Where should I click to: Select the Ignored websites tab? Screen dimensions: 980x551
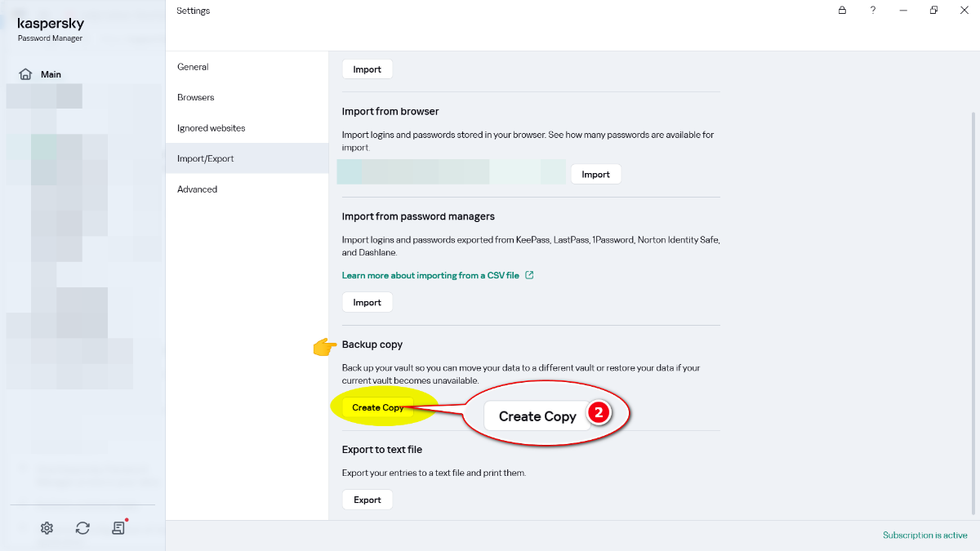coord(212,128)
